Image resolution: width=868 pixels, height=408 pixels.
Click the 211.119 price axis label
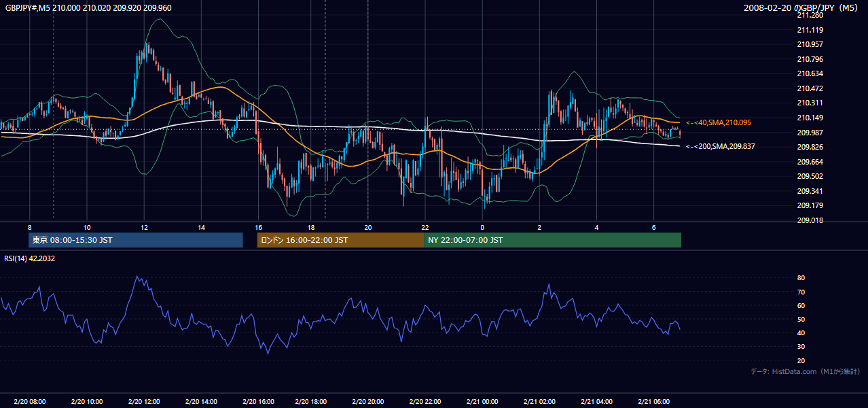click(810, 30)
